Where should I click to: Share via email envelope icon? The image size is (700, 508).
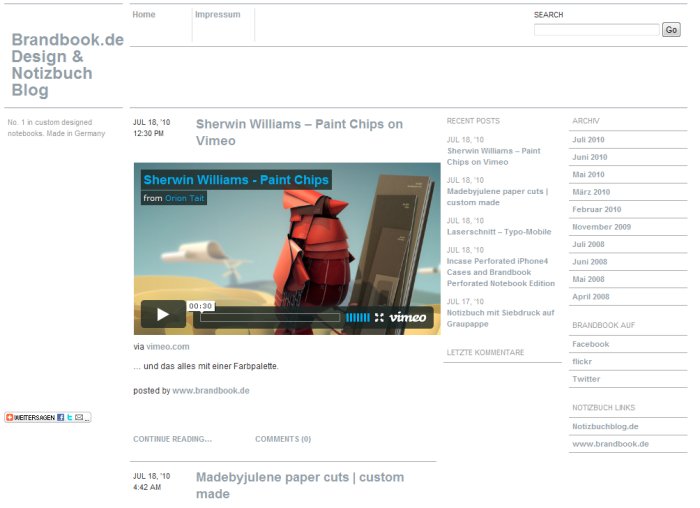pyautogui.click(x=79, y=417)
